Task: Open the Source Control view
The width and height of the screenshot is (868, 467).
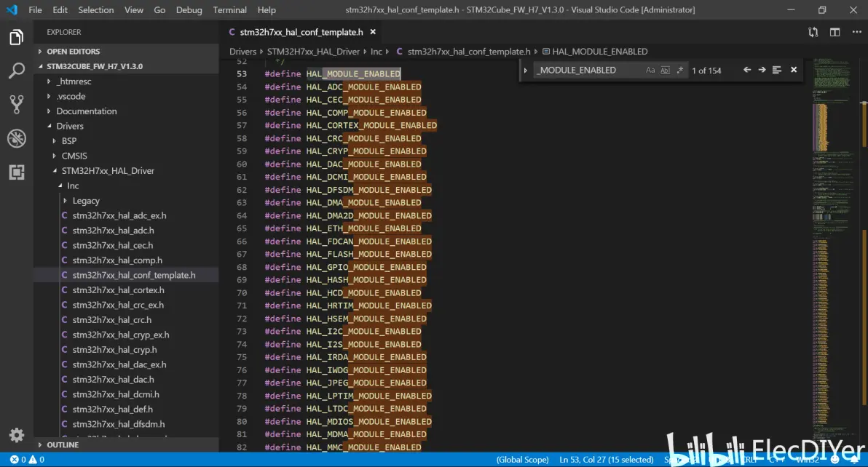Action: (16, 105)
